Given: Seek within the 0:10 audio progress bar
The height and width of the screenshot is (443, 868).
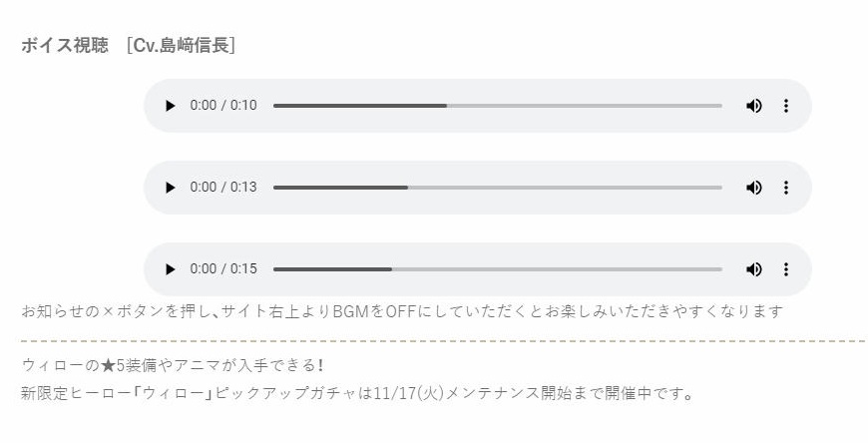Looking at the screenshot, I should (x=497, y=106).
